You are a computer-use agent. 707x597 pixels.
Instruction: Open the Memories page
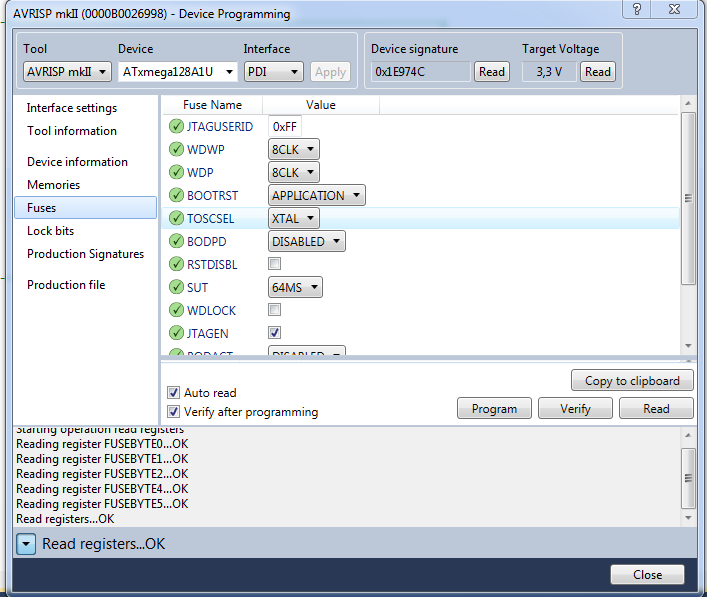click(x=53, y=185)
